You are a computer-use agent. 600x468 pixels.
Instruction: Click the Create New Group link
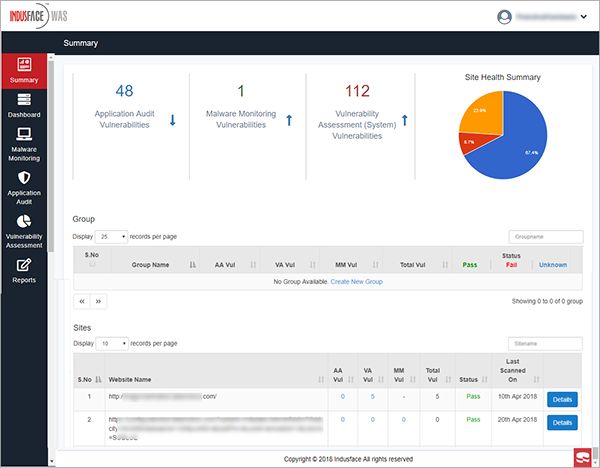(356, 282)
